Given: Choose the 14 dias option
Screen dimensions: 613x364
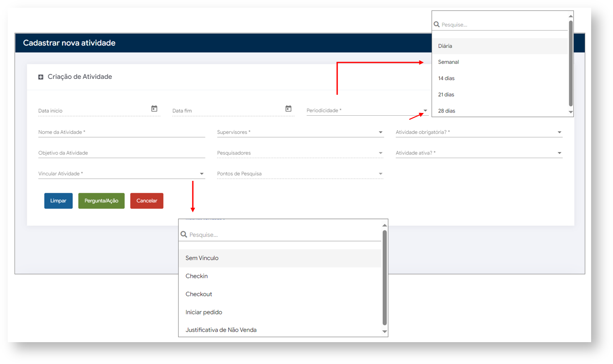Looking at the screenshot, I should tap(446, 78).
